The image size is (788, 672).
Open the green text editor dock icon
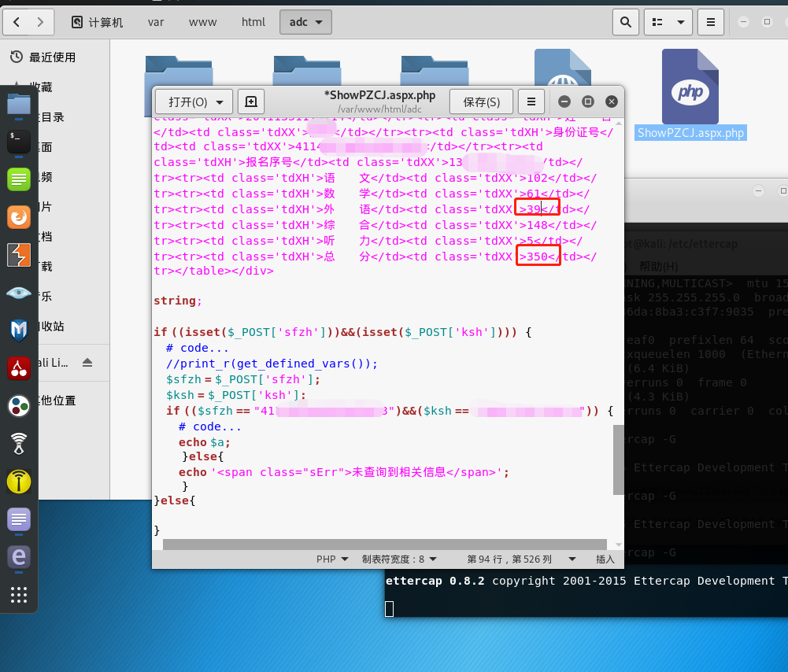(19, 179)
